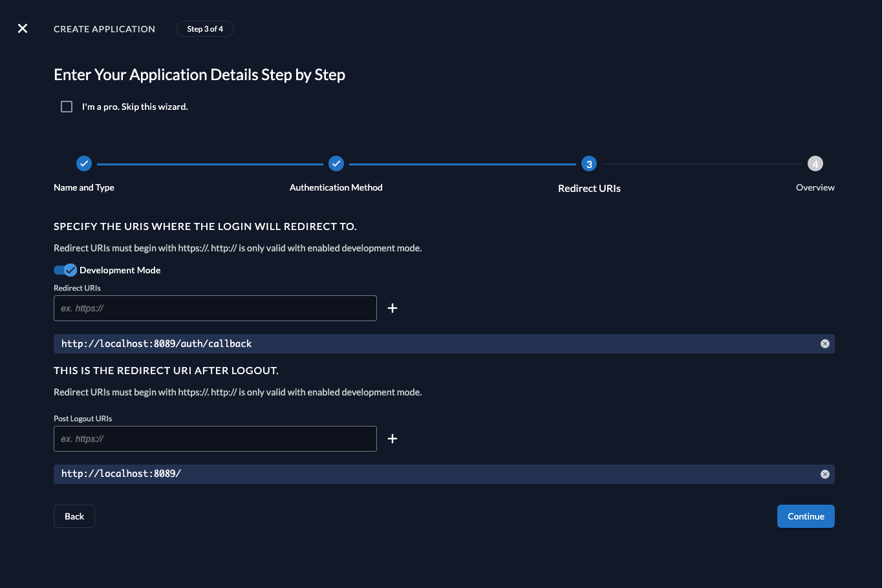Click Continue to proceed to Overview
Image resolution: width=882 pixels, height=588 pixels.
pyautogui.click(x=806, y=516)
